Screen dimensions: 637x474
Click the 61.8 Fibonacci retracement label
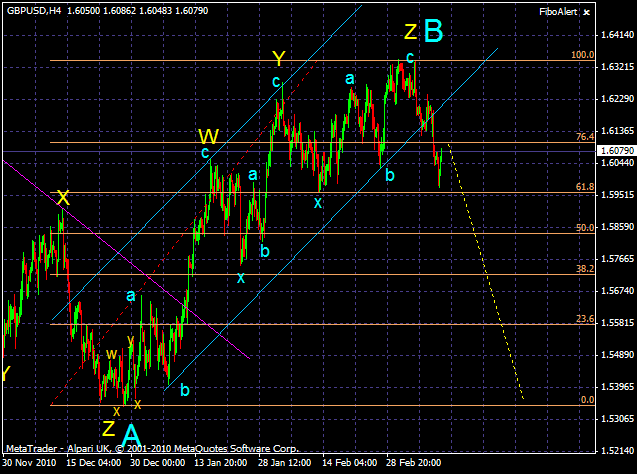pos(585,187)
